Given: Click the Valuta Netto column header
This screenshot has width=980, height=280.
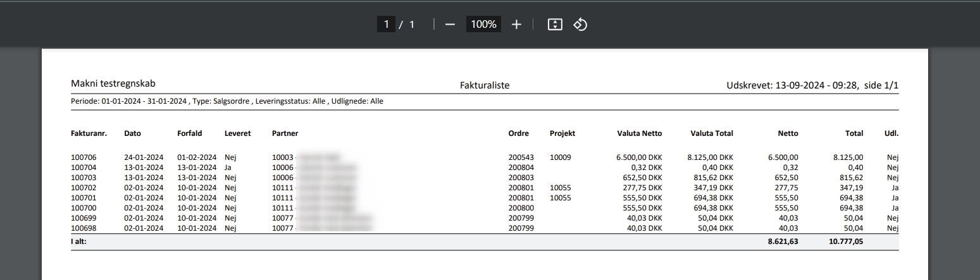Looking at the screenshot, I should click(639, 133).
